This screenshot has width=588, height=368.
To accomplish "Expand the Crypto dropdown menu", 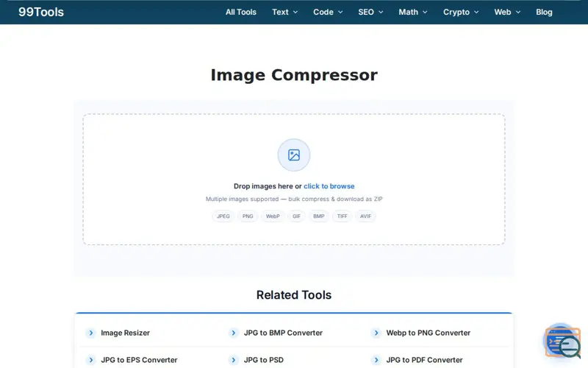I will [x=461, y=12].
